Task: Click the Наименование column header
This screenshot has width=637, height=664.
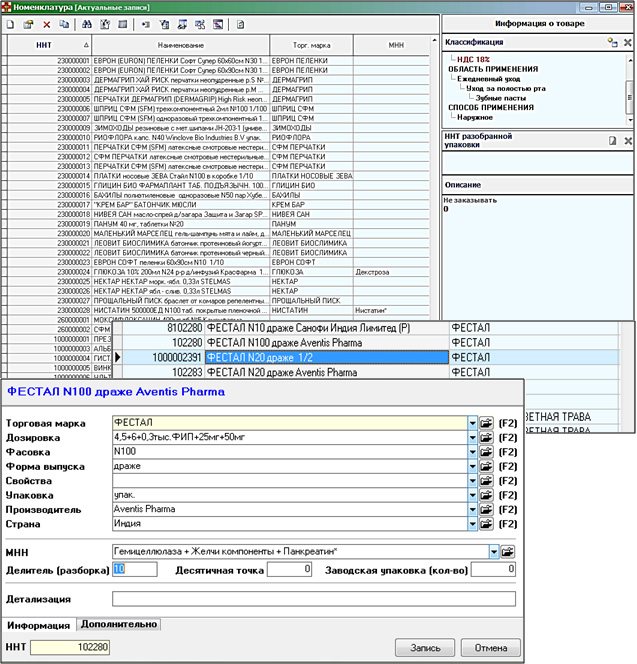Action: point(181,45)
